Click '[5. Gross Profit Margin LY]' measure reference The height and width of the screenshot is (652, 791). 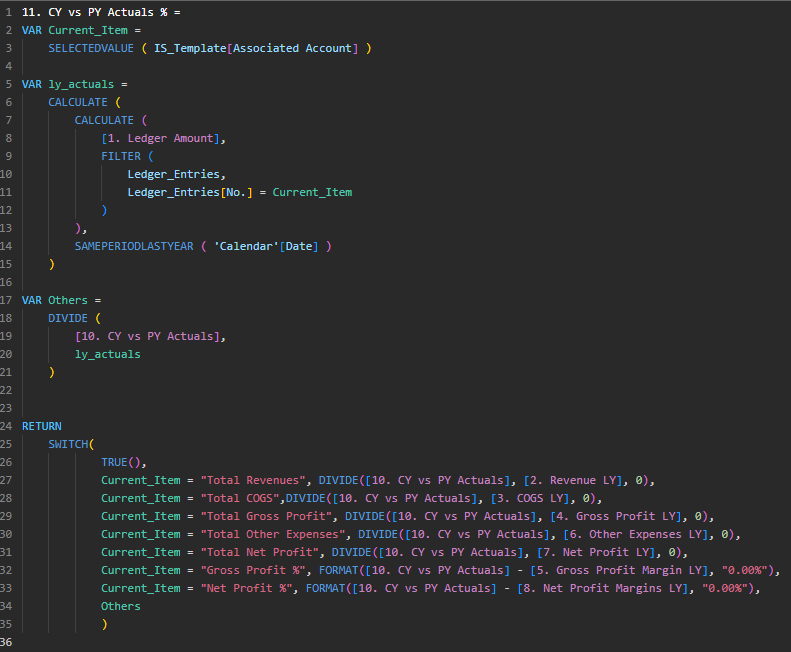click(x=619, y=570)
